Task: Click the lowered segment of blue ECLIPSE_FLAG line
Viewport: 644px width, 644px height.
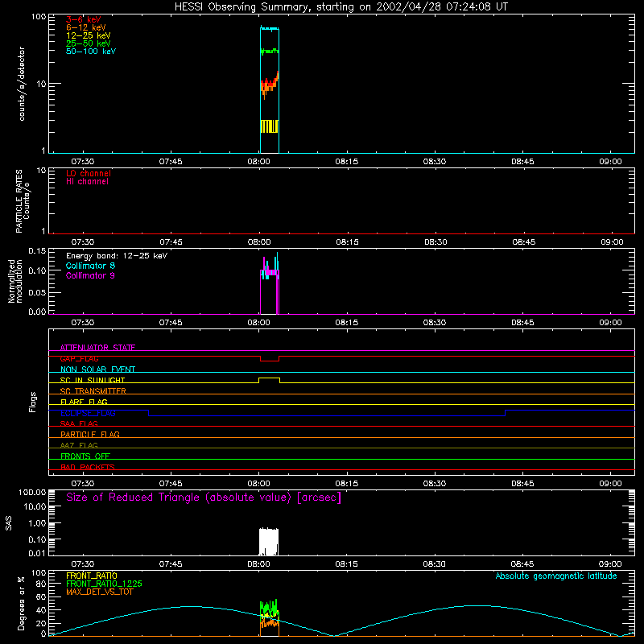Action: (x=327, y=415)
